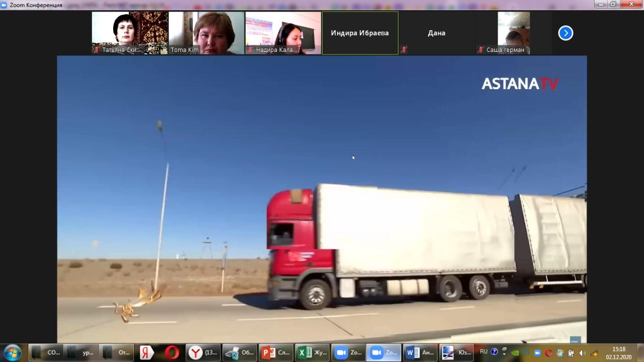Open the clock showing 15:18

[x=618, y=352]
